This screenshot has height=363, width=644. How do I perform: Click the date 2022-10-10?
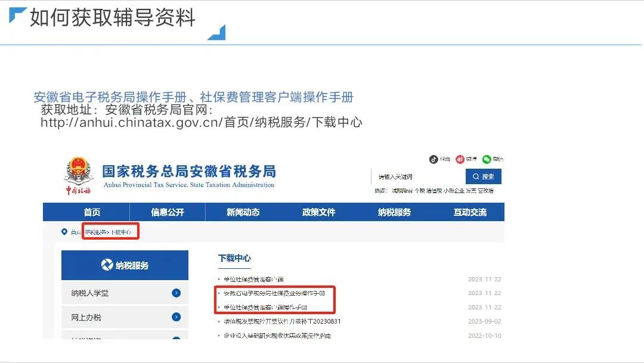pos(485,336)
